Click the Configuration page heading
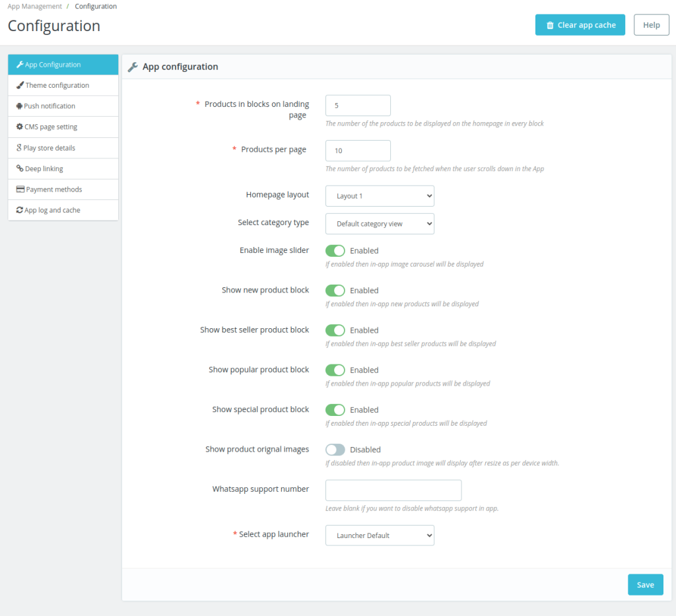This screenshot has height=616, width=676. (x=54, y=26)
